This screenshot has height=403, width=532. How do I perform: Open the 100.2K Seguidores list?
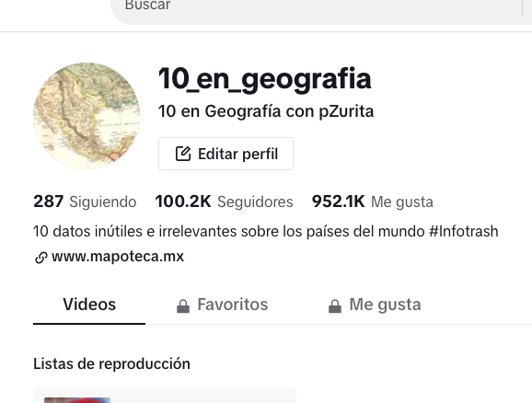pos(224,201)
